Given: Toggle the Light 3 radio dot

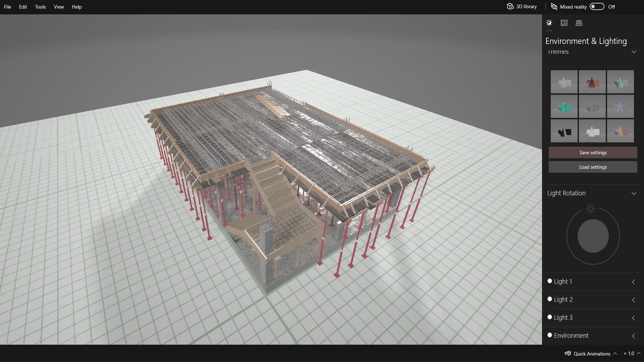Looking at the screenshot, I should tap(549, 317).
